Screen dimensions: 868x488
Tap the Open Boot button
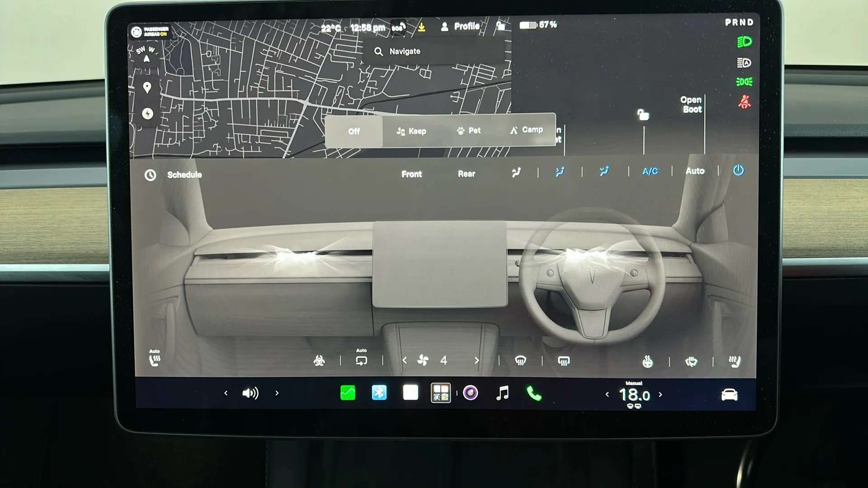click(691, 104)
